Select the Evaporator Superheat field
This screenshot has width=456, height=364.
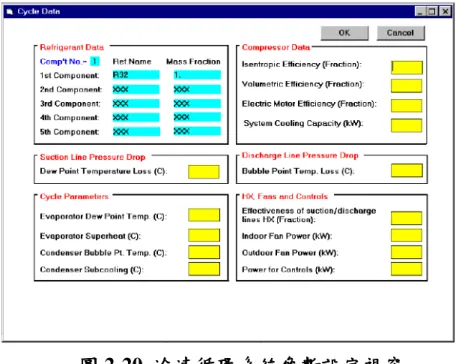tap(204, 235)
